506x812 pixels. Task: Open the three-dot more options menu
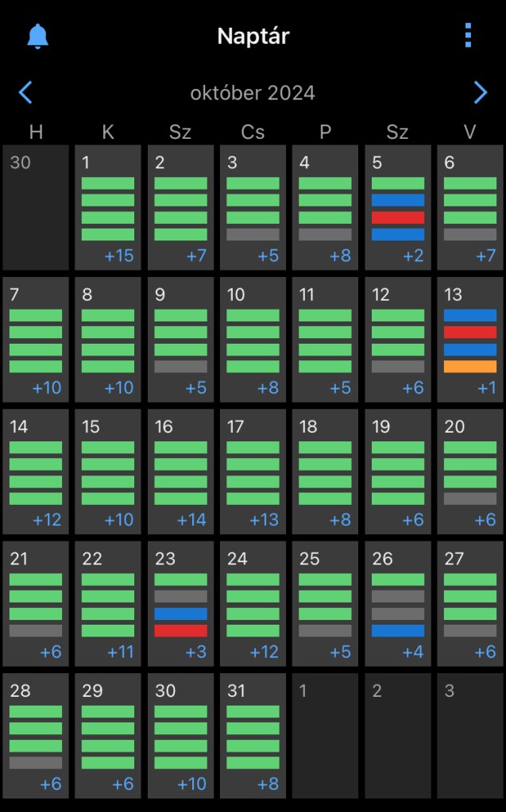click(468, 36)
